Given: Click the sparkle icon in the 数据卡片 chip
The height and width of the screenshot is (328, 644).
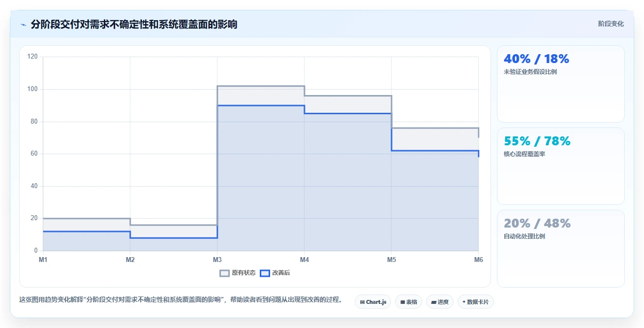Looking at the screenshot, I should [x=464, y=302].
